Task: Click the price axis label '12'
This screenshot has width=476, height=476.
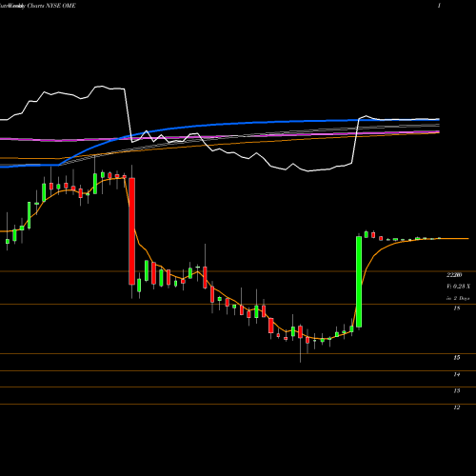Action: pyautogui.click(x=457, y=407)
